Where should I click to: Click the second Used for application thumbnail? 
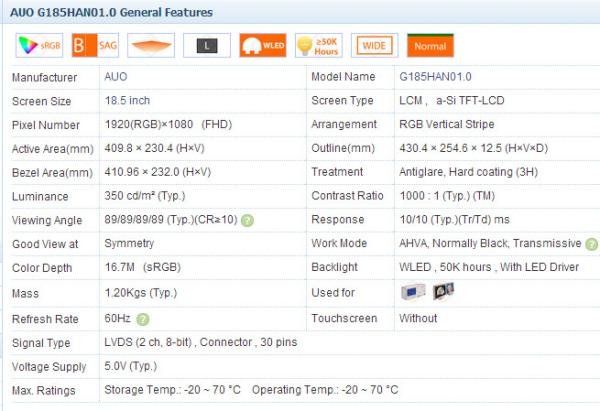click(443, 292)
